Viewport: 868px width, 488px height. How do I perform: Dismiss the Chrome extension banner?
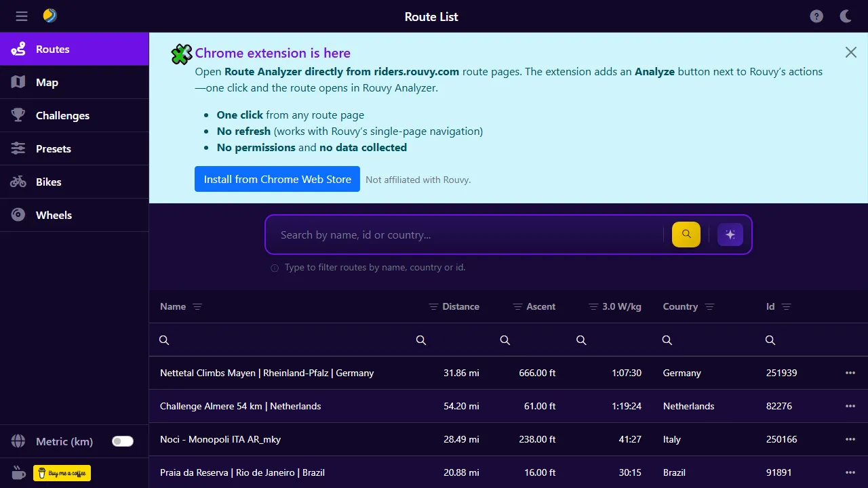point(850,52)
